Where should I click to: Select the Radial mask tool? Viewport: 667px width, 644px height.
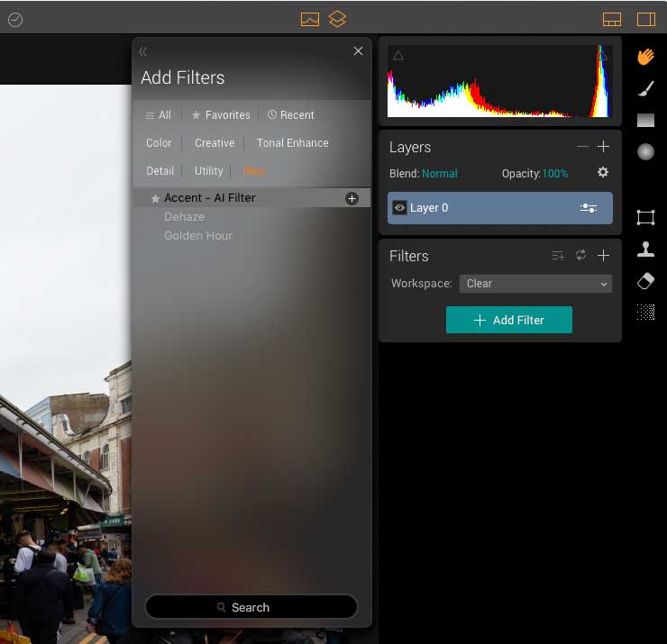[645, 151]
